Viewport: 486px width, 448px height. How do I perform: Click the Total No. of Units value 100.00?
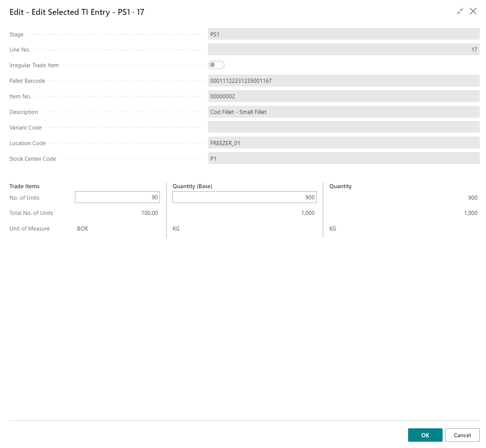click(150, 213)
